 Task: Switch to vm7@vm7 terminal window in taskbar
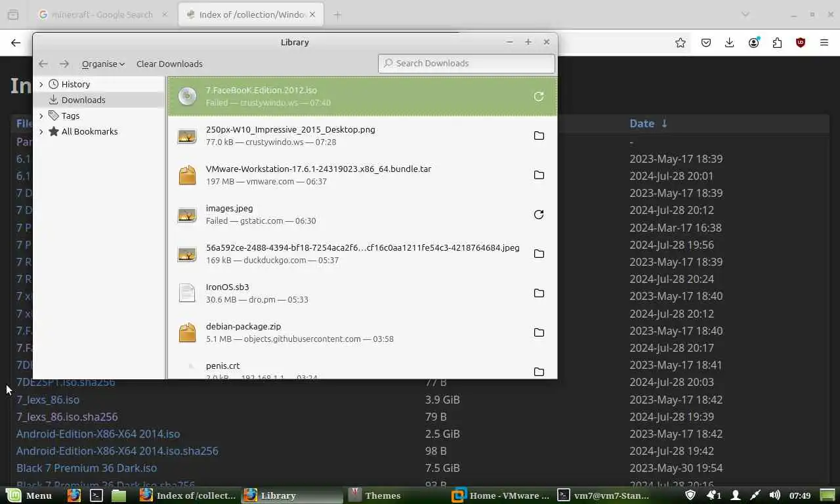tap(605, 495)
